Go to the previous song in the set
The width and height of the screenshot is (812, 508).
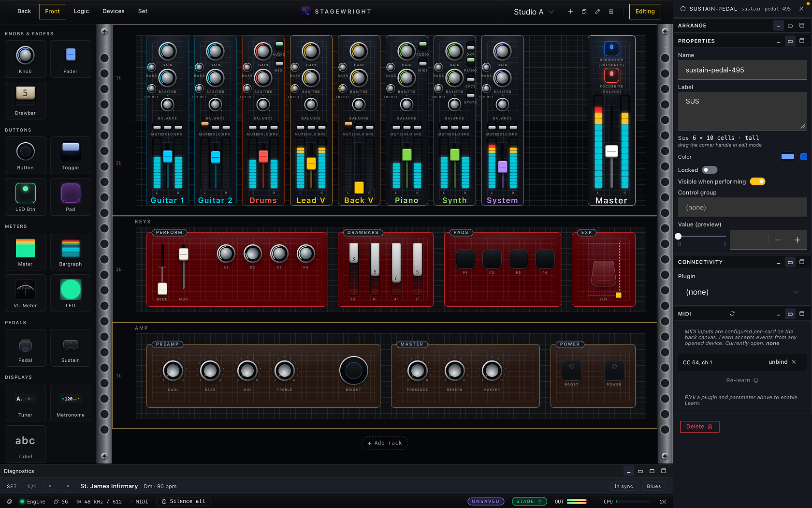click(50, 486)
